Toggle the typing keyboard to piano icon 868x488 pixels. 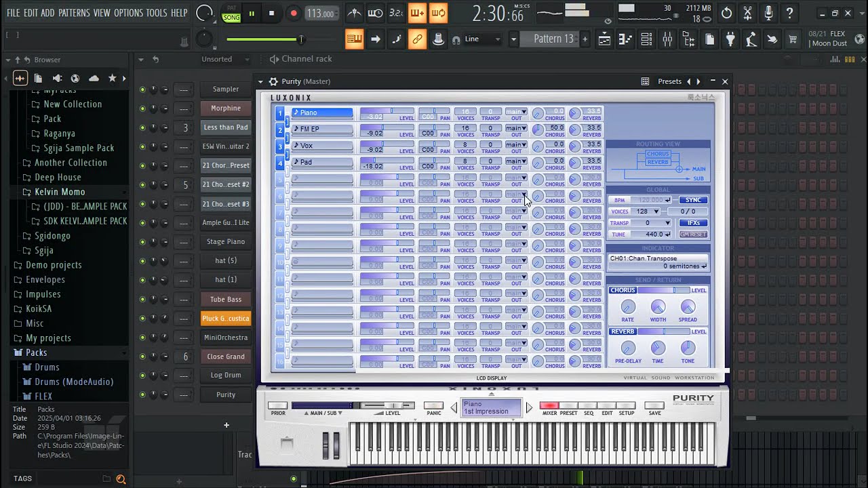pos(354,39)
